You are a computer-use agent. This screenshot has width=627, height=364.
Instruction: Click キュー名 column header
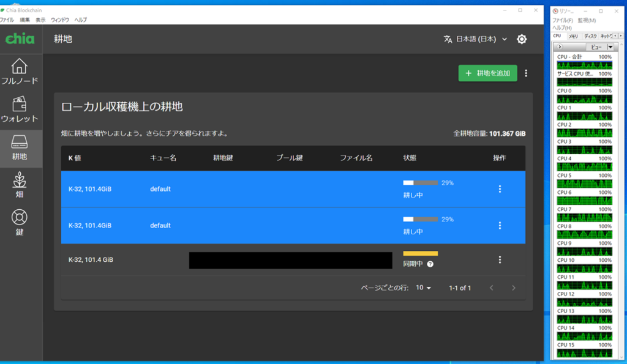click(163, 158)
